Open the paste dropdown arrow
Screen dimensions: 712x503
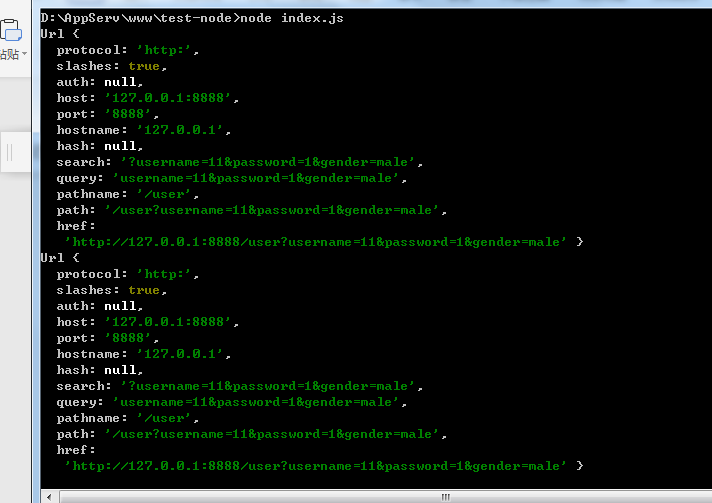25,54
